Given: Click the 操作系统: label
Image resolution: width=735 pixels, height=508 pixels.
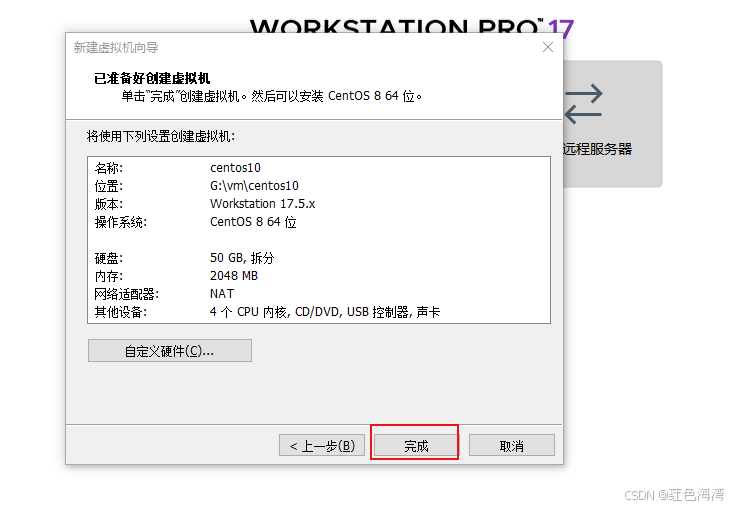Looking at the screenshot, I should pos(120,222).
